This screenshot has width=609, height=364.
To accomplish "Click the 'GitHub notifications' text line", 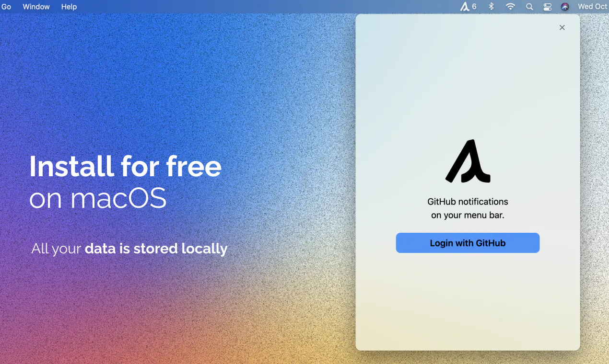I will tap(468, 202).
